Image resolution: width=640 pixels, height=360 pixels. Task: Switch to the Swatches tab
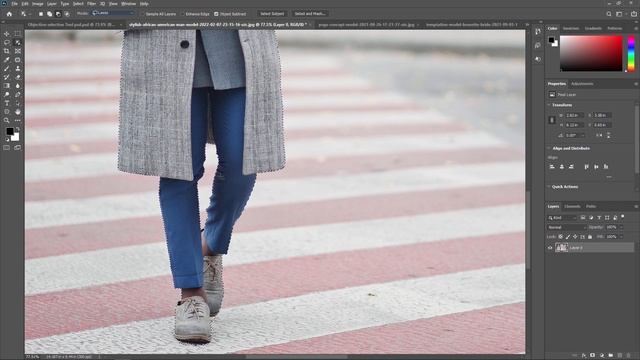(571, 29)
